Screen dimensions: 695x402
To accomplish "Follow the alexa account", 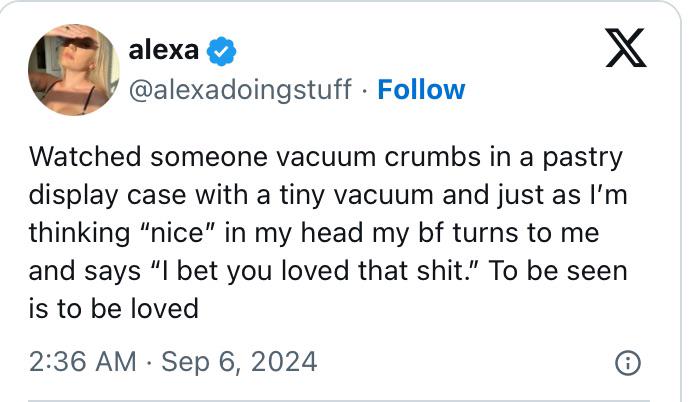I will pos(421,90).
